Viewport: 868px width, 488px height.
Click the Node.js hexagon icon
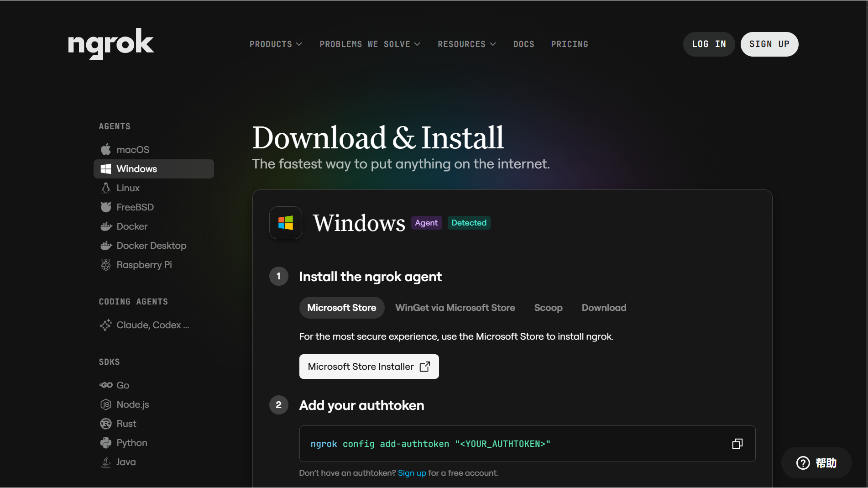[x=106, y=404]
